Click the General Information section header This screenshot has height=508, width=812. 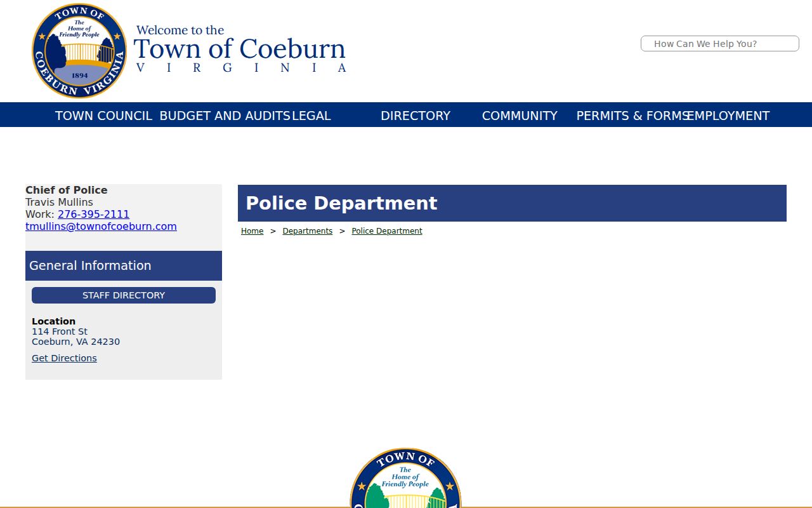coord(124,265)
